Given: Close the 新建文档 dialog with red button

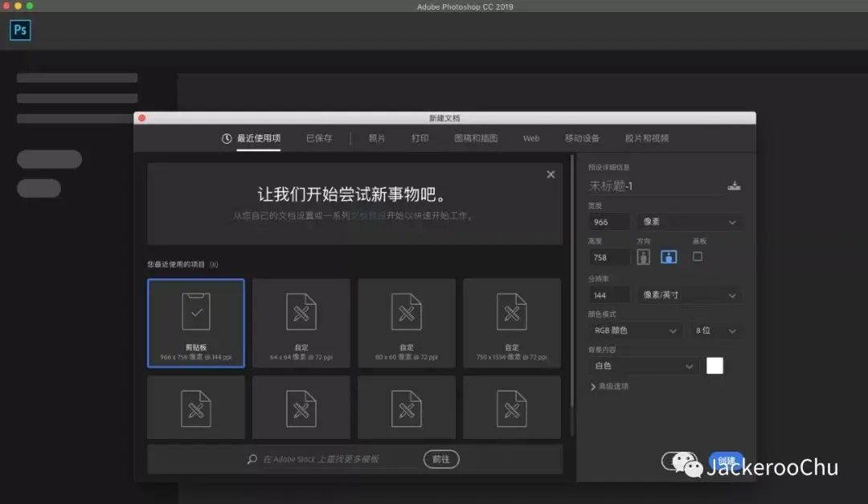Looking at the screenshot, I should coord(141,118).
